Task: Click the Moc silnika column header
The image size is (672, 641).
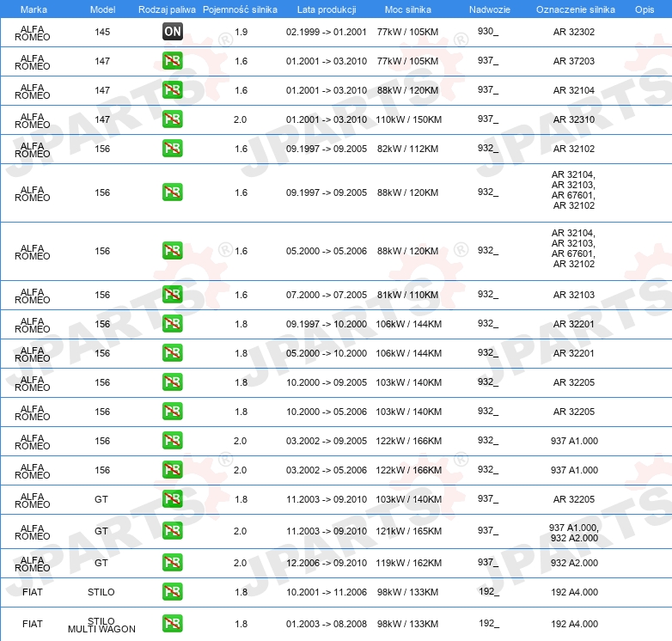Action: click(407, 9)
